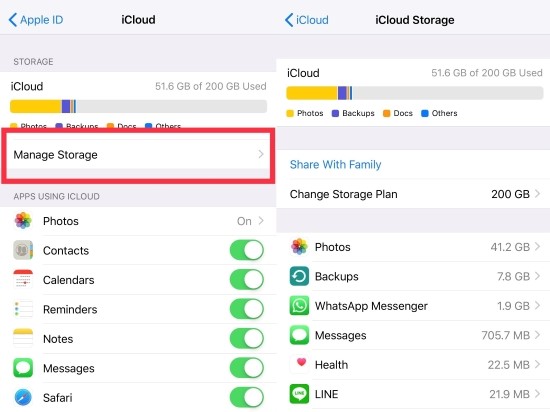Viewport: 550px width, 412px height.
Task: Switch off Messages iCloud sync
Action: 247,368
